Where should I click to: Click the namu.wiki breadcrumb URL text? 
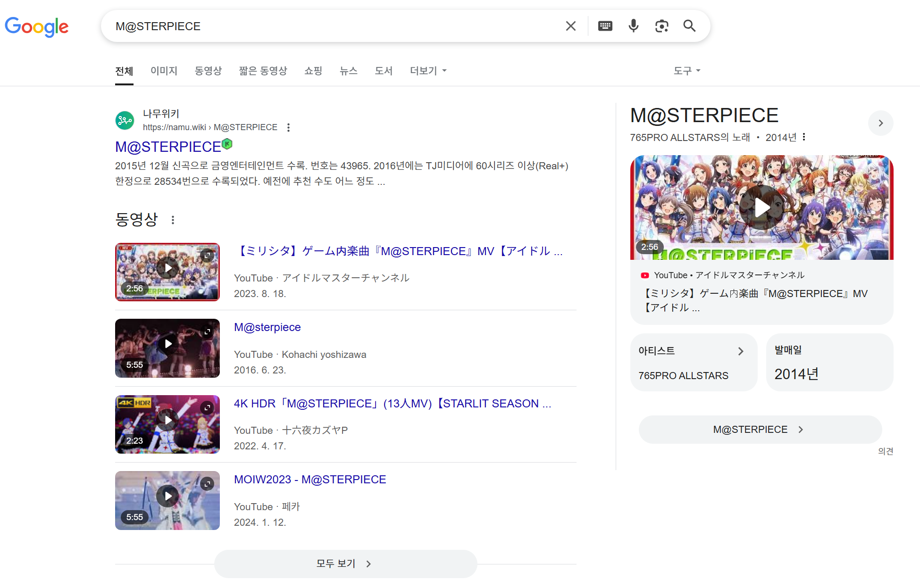click(210, 127)
